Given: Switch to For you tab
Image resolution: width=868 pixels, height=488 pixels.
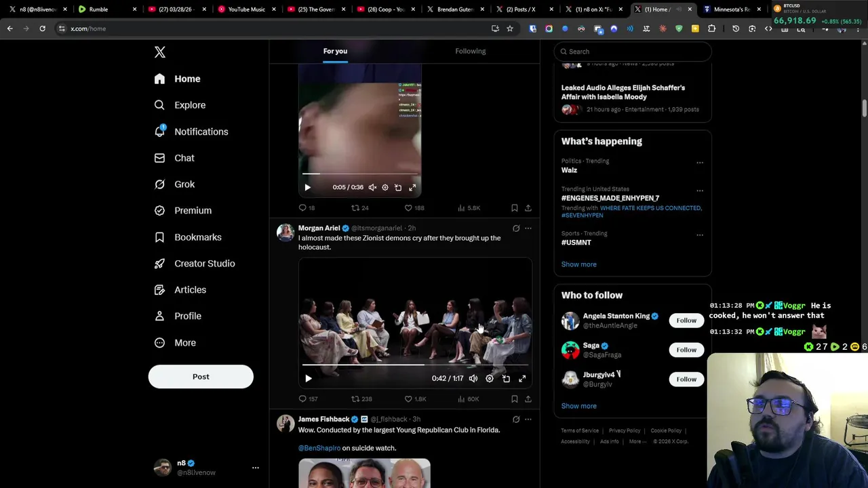Looking at the screenshot, I should coord(335,52).
